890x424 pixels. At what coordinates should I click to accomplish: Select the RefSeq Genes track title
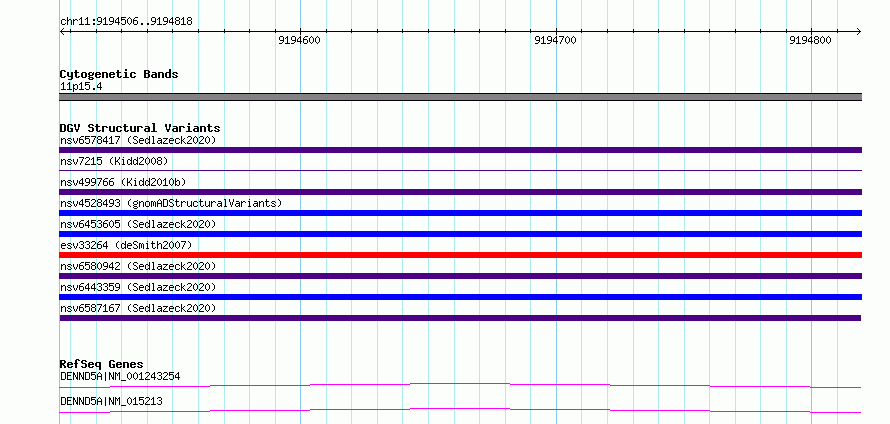click(x=102, y=364)
